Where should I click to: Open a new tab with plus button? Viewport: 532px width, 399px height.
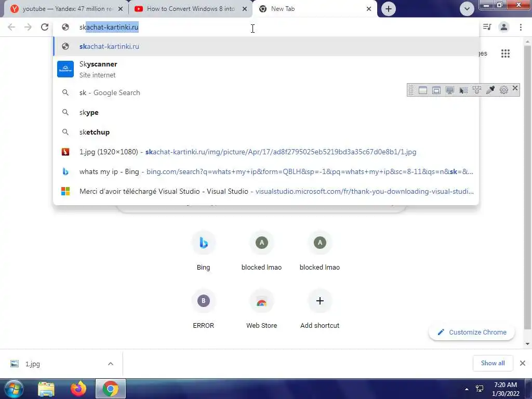point(389,9)
